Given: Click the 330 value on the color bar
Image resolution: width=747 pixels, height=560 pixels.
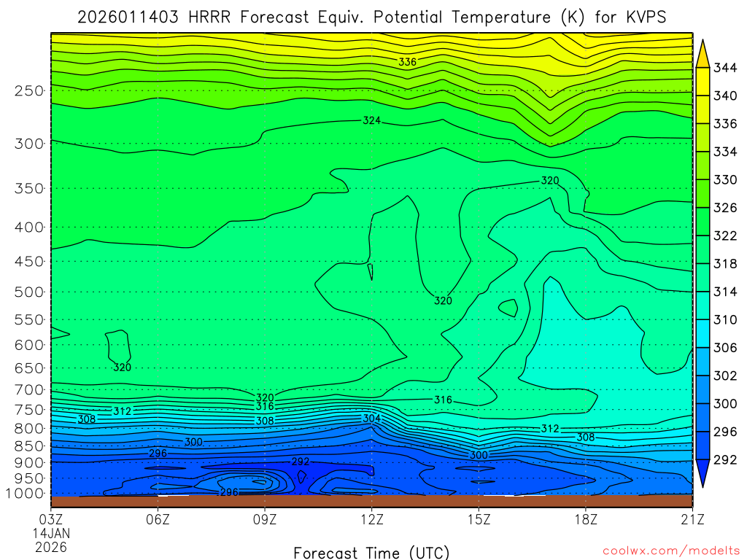Looking at the screenshot, I should [x=725, y=179].
